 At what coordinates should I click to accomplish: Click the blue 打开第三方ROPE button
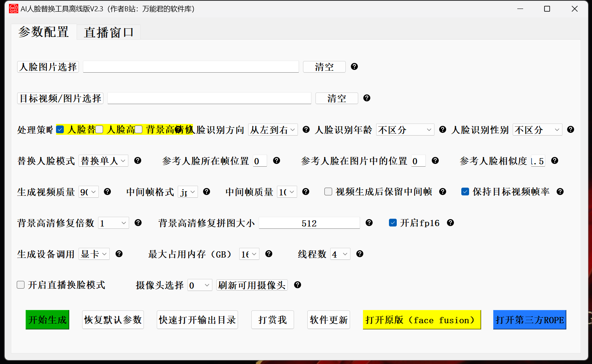pyautogui.click(x=529, y=320)
